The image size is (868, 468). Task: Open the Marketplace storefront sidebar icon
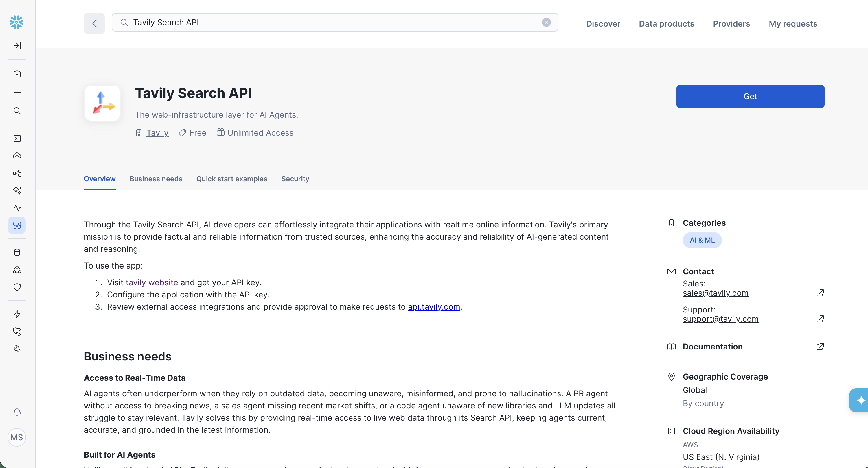[x=17, y=225]
